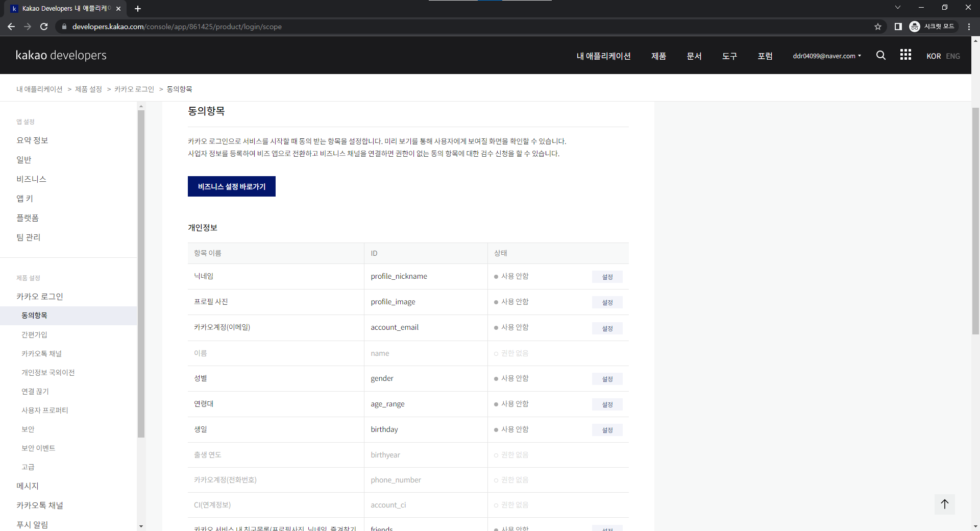Click the profile_nickname ID cell
The width and height of the screenshot is (980, 531).
426,276
